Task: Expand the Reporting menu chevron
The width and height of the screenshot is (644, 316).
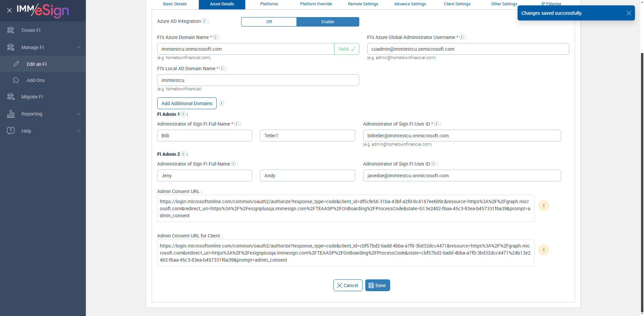Action: (x=78, y=114)
